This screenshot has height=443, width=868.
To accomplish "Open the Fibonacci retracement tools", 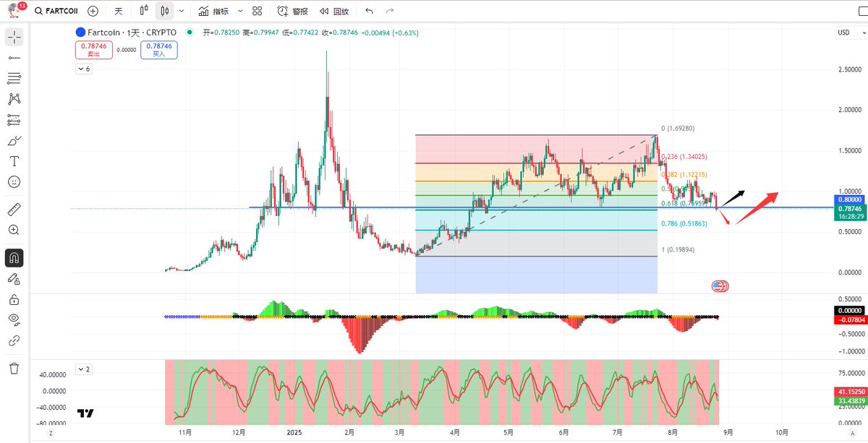I will click(x=14, y=78).
